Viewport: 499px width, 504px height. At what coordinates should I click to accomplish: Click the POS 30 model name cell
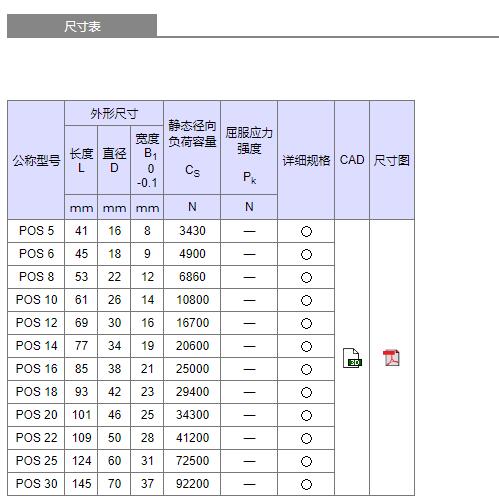pos(36,484)
